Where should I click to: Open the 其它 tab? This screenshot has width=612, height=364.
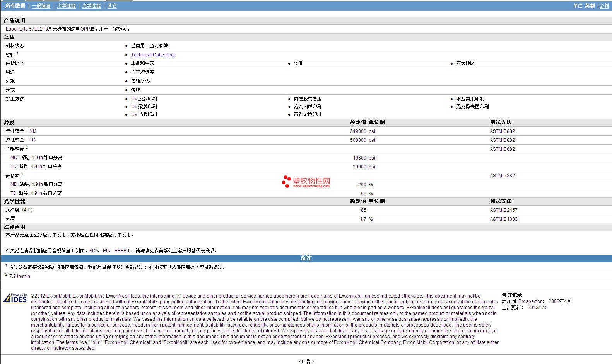112,6
